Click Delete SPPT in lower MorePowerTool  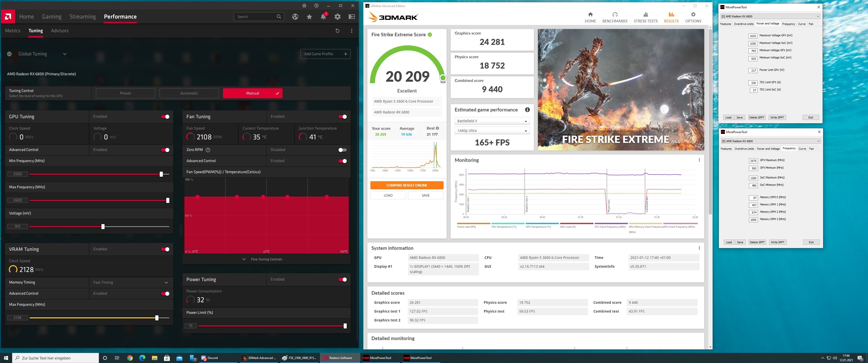tap(757, 243)
